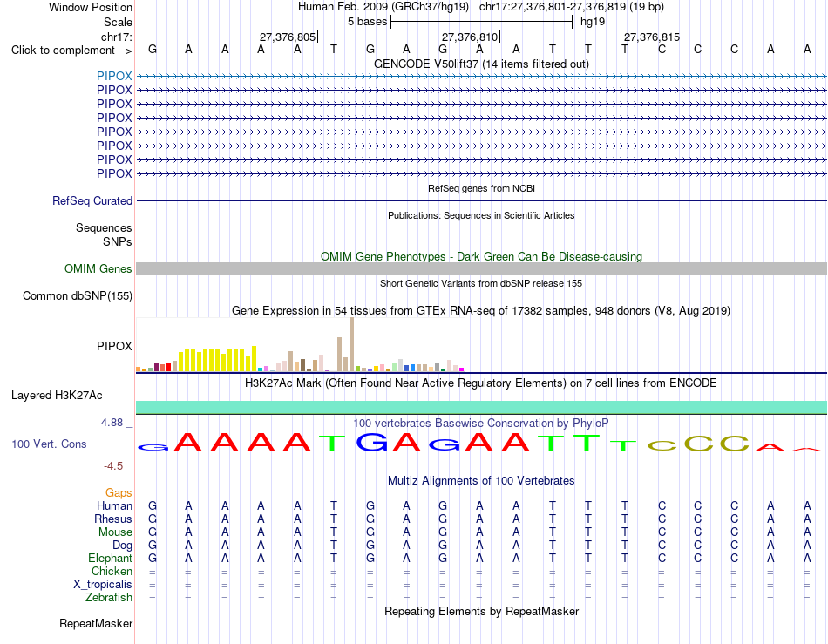Click the Mouse species row label
The image size is (828, 644).
click(x=115, y=532)
